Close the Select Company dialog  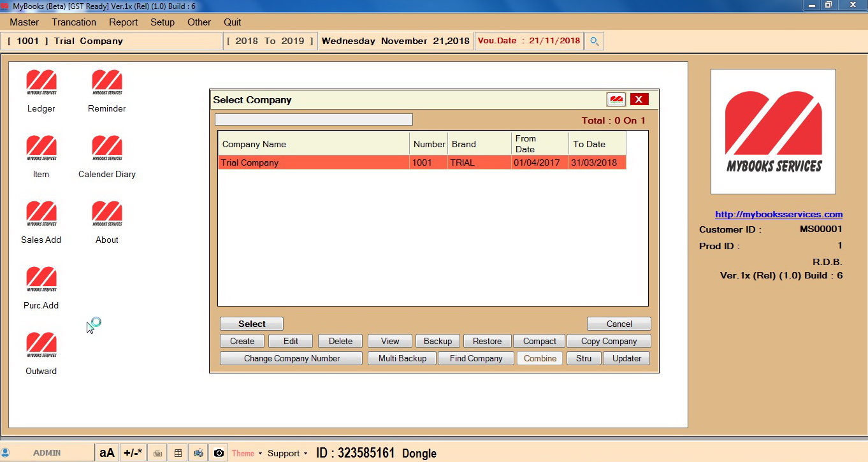point(639,99)
